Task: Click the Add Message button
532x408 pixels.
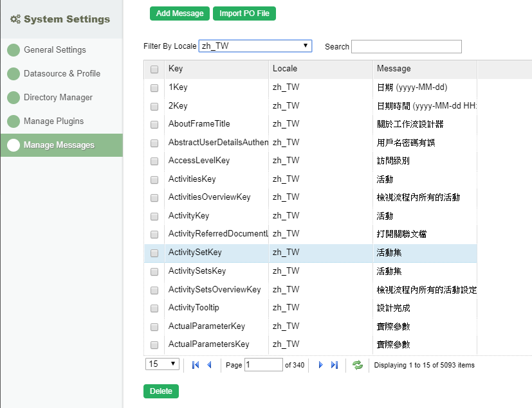Action: pyautogui.click(x=179, y=13)
